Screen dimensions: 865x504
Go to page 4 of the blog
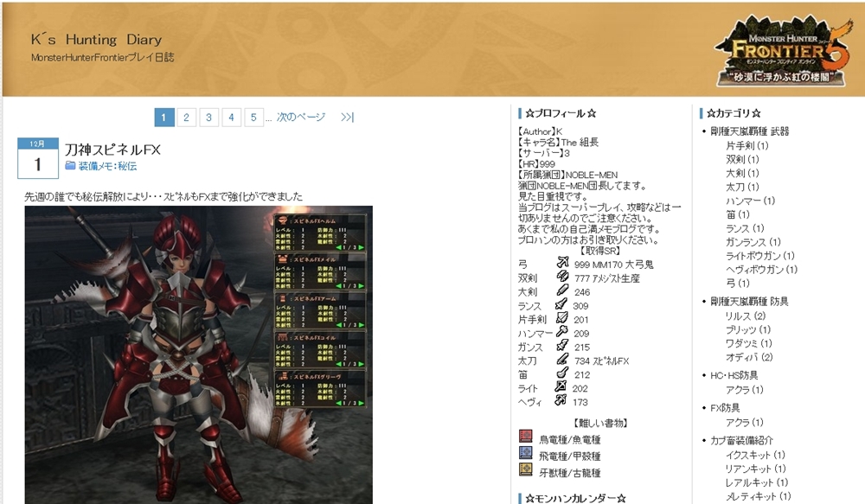[231, 117]
